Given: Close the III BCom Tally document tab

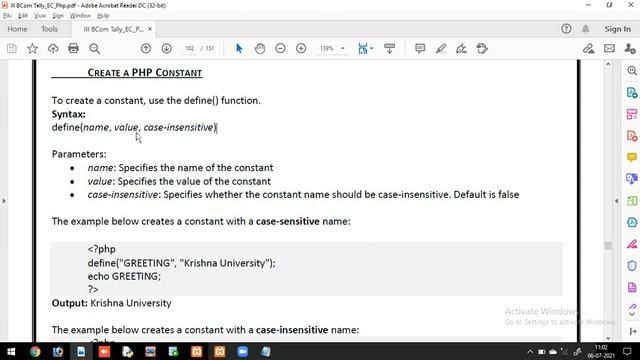Looking at the screenshot, I should coord(150,29).
